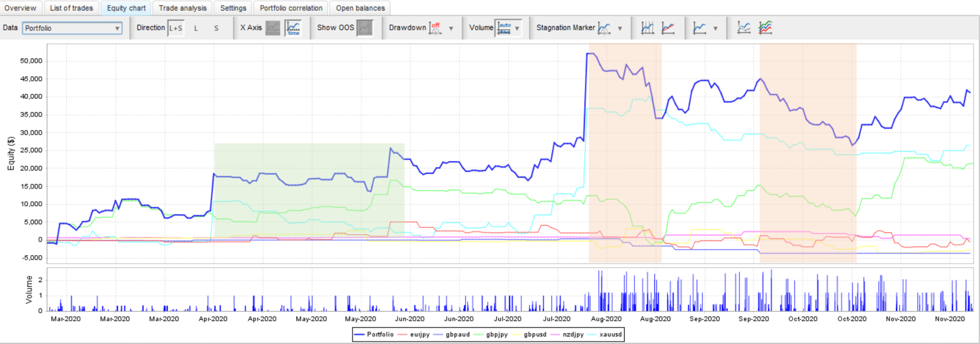This screenshot has height=344, width=980.
Task: Toggle the Show OOS button
Action: (x=365, y=28)
